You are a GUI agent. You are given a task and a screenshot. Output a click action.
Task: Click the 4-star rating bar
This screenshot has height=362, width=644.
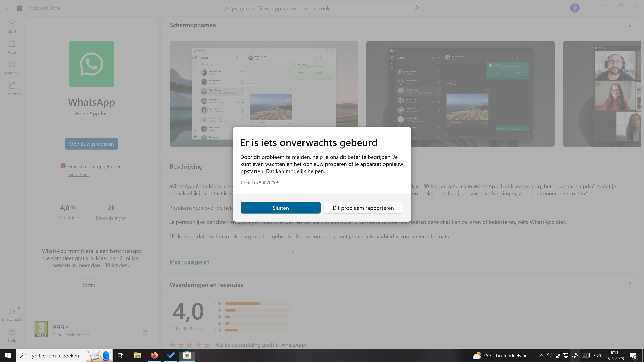(258, 310)
